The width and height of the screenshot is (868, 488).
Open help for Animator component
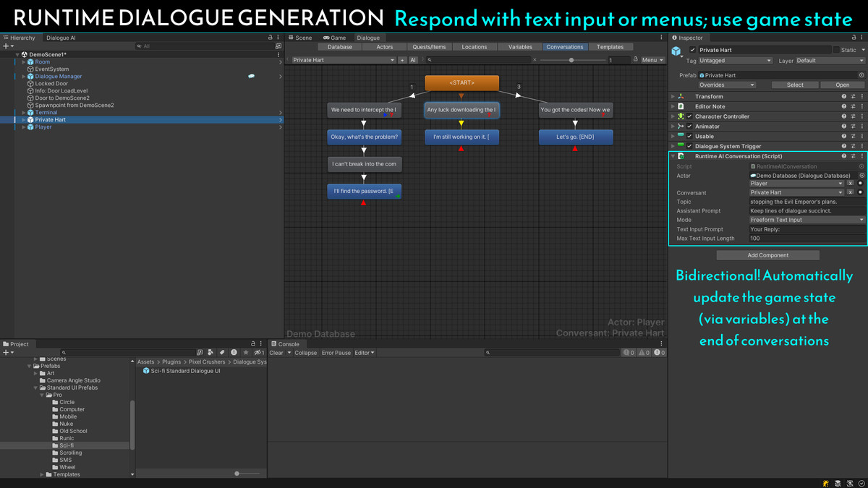[x=844, y=127]
